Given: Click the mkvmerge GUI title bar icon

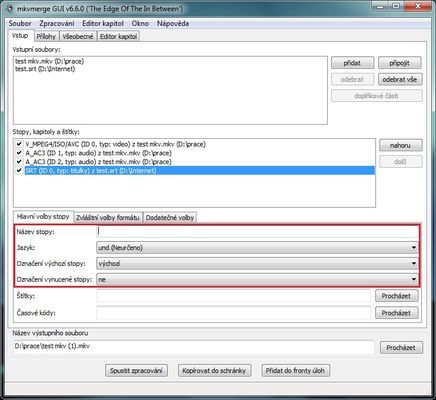Looking at the screenshot, I should 11,8.
